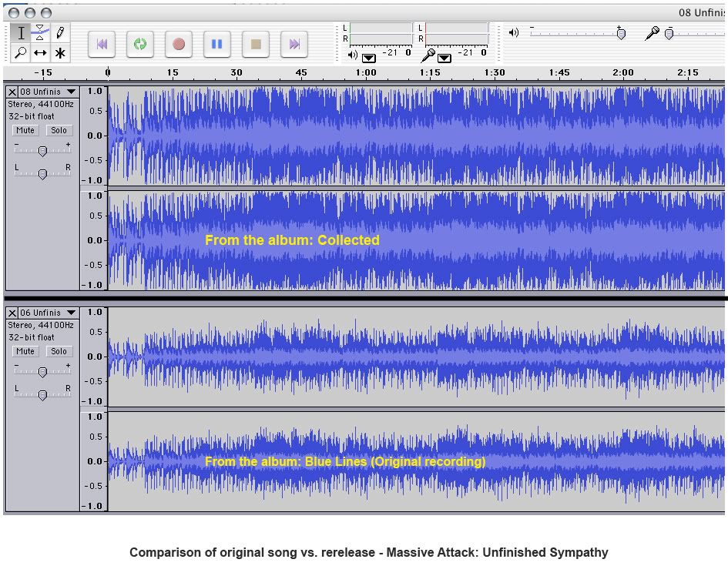Skip to end of project
The height and width of the screenshot is (586, 728).
(294, 44)
